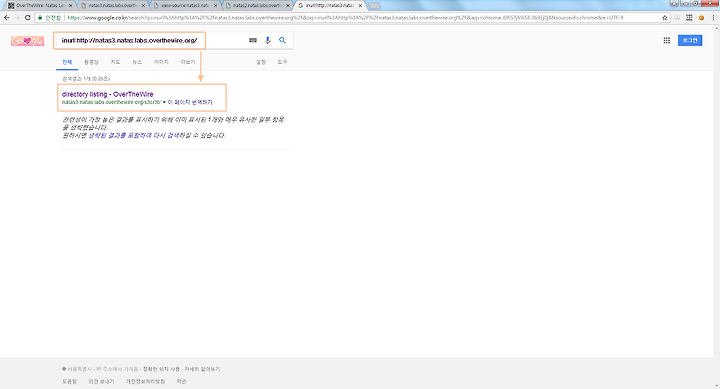Screen dimensions: 720x389
Task: Open the on-screen keyboard icon in search box
Action: click(x=253, y=40)
